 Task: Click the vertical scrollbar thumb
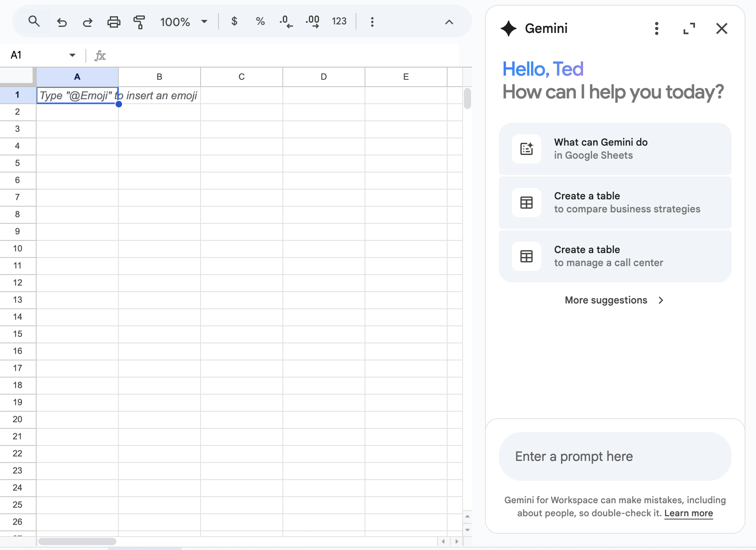468,98
